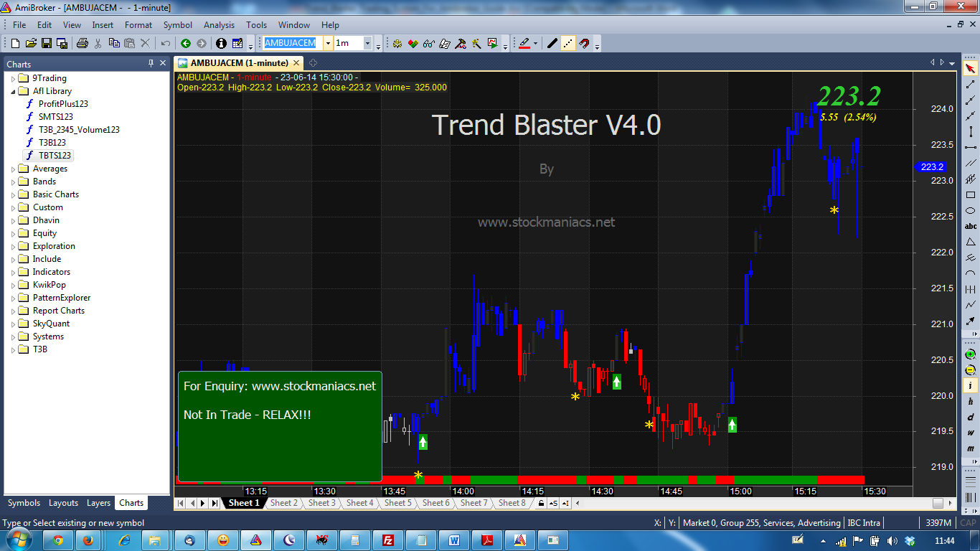Open the Information (i) toolbar icon
The height and width of the screenshot is (551, 980).
tap(221, 43)
